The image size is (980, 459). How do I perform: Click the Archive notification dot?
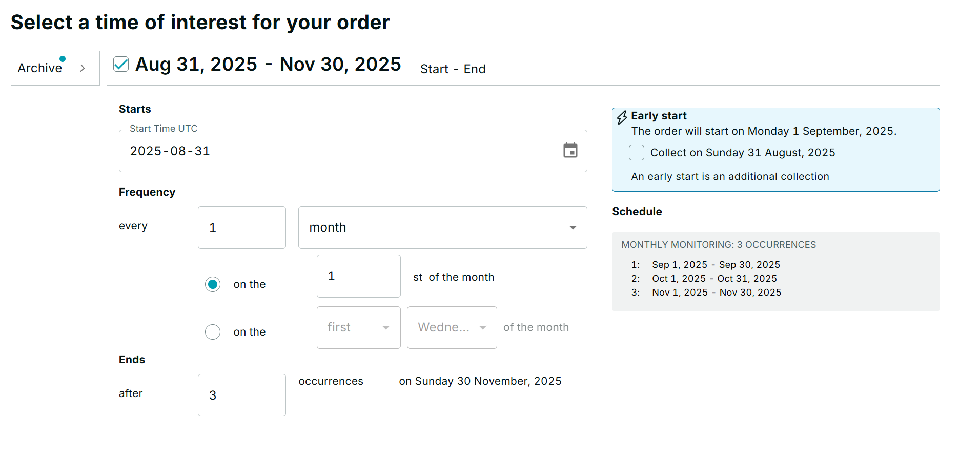coord(63,59)
